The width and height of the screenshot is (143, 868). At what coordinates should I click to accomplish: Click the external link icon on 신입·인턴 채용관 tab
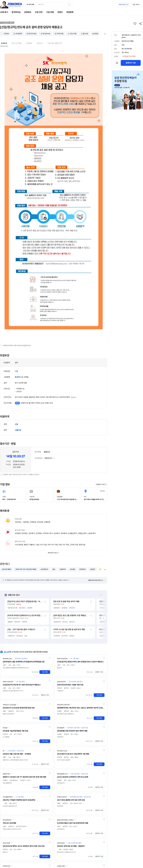point(61,43)
